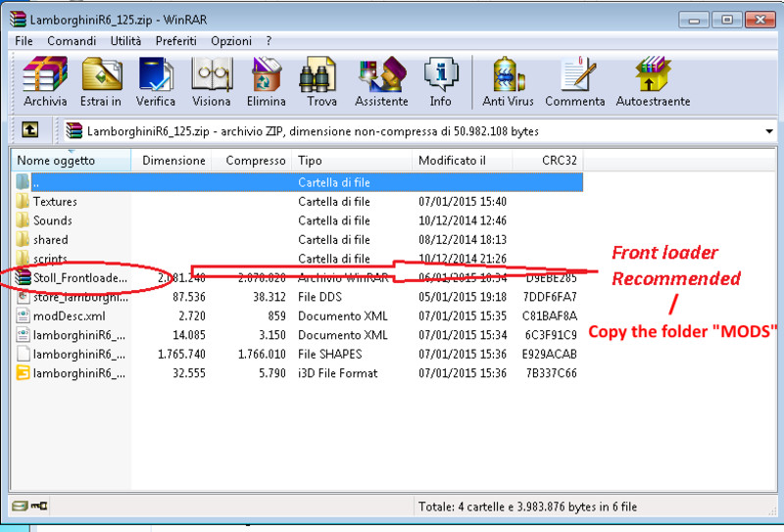Open the Opzioni menu
Viewport: 784px width, 532px height.
click(x=231, y=41)
